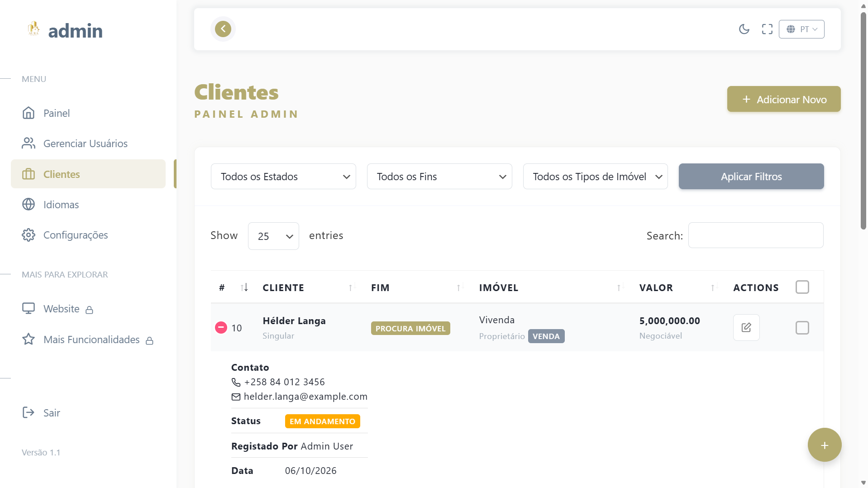
Task: Sort by the # column
Action: click(233, 287)
